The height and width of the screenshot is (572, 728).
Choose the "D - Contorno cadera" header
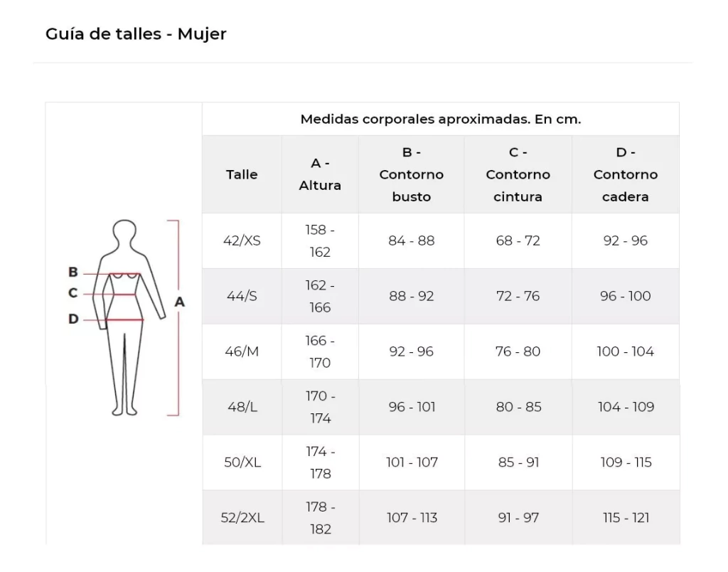(x=625, y=174)
